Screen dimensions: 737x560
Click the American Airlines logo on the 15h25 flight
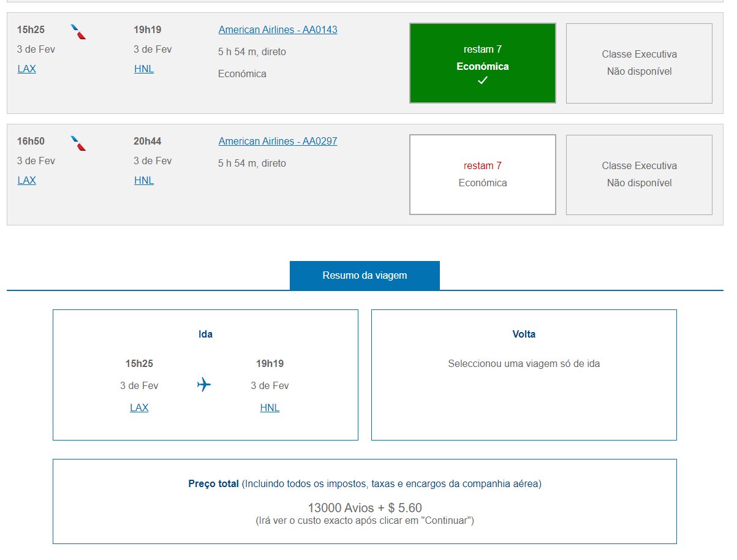click(x=78, y=32)
